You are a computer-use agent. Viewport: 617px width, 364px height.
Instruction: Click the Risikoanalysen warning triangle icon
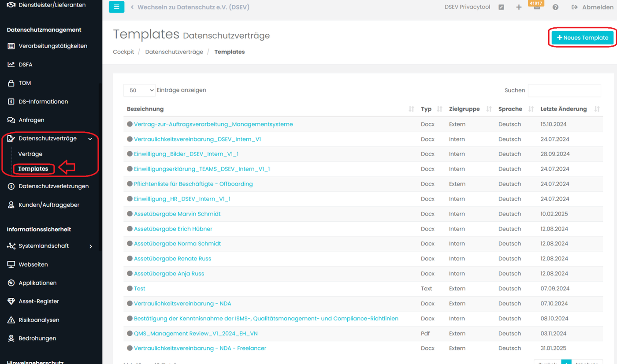coord(11,320)
